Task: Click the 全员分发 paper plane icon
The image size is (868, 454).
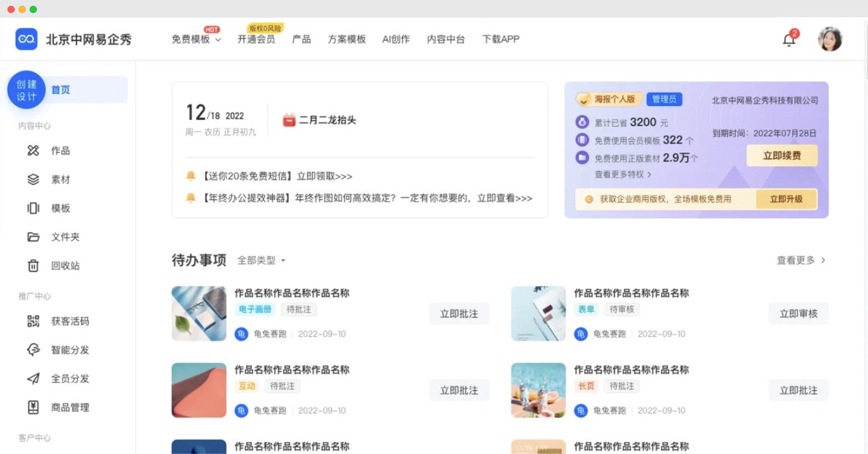Action: coord(33,379)
